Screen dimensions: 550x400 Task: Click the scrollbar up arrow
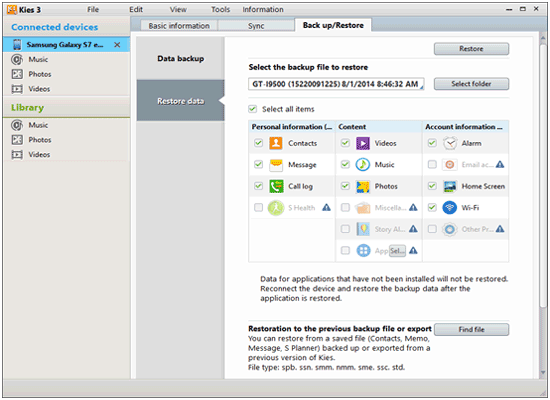click(543, 38)
